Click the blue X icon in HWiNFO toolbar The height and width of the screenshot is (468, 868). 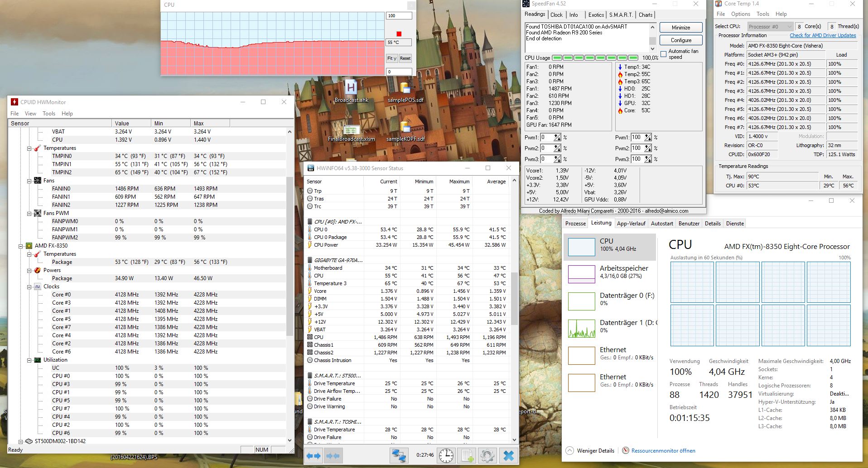[x=509, y=455]
